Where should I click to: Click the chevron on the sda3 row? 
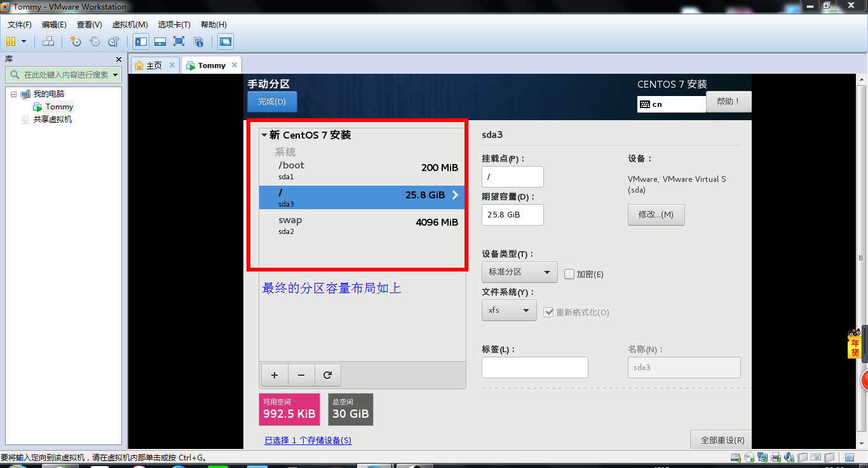click(455, 195)
